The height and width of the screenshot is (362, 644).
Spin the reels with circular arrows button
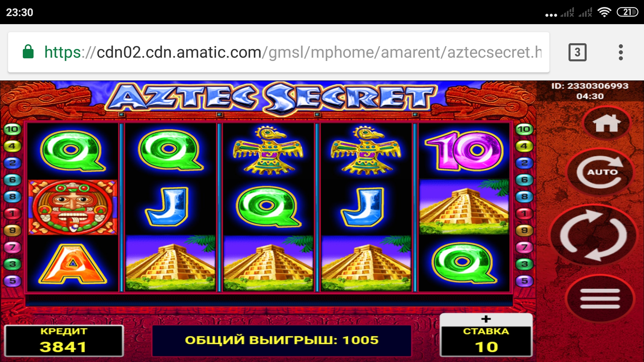click(593, 235)
